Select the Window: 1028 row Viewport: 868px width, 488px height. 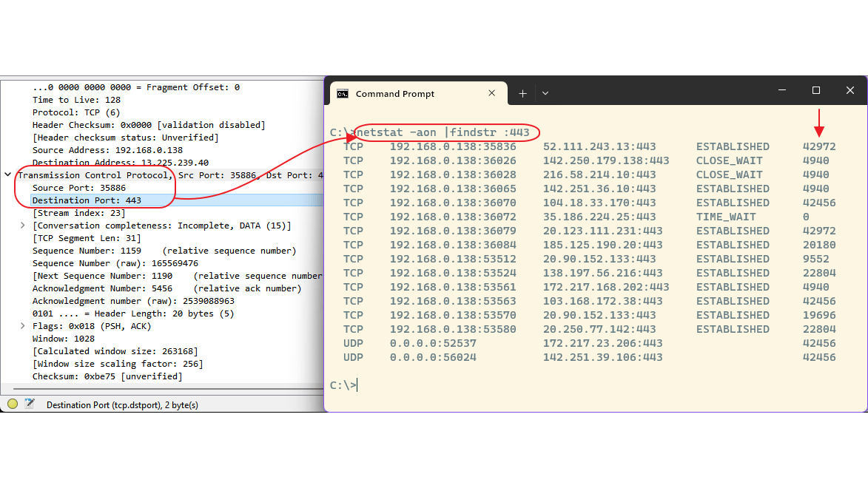click(x=64, y=339)
